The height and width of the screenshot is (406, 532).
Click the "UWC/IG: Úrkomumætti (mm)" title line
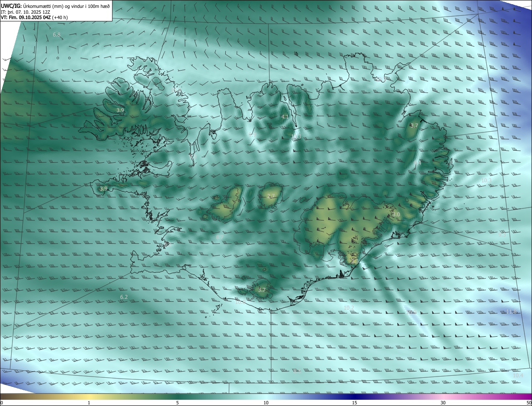click(55, 6)
